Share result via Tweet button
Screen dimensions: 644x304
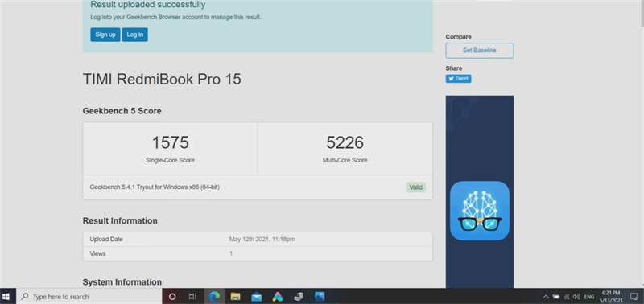(458, 78)
